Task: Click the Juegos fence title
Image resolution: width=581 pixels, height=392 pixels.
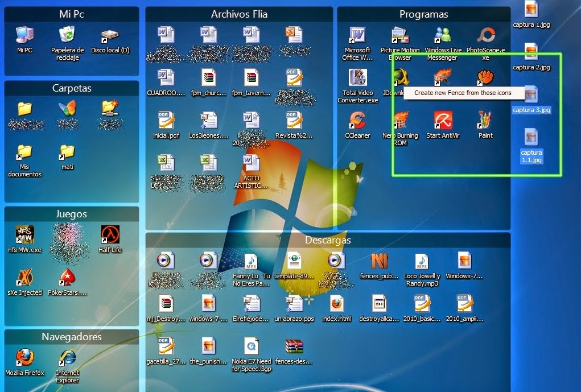Action: 71,214
